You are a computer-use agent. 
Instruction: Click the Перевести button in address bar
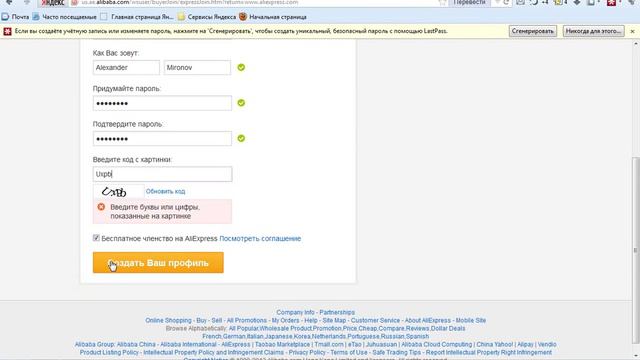coord(470,2)
